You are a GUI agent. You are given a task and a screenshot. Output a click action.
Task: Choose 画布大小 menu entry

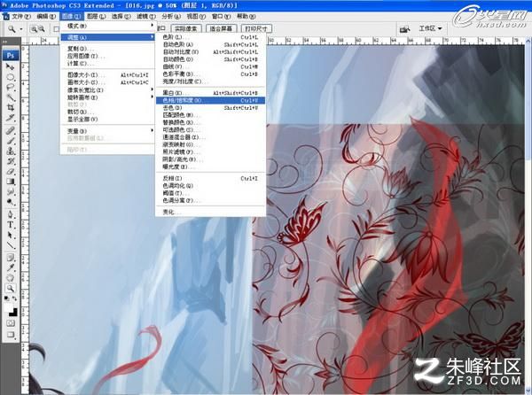[x=108, y=82]
